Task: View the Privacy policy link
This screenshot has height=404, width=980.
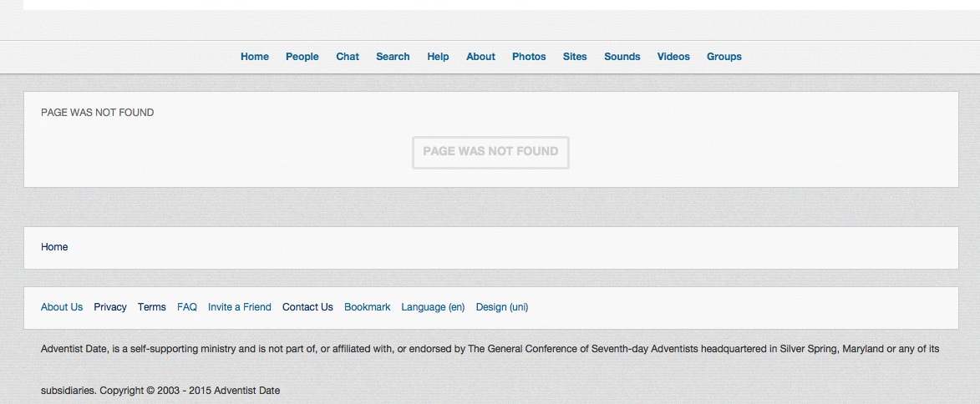Action: [110, 307]
